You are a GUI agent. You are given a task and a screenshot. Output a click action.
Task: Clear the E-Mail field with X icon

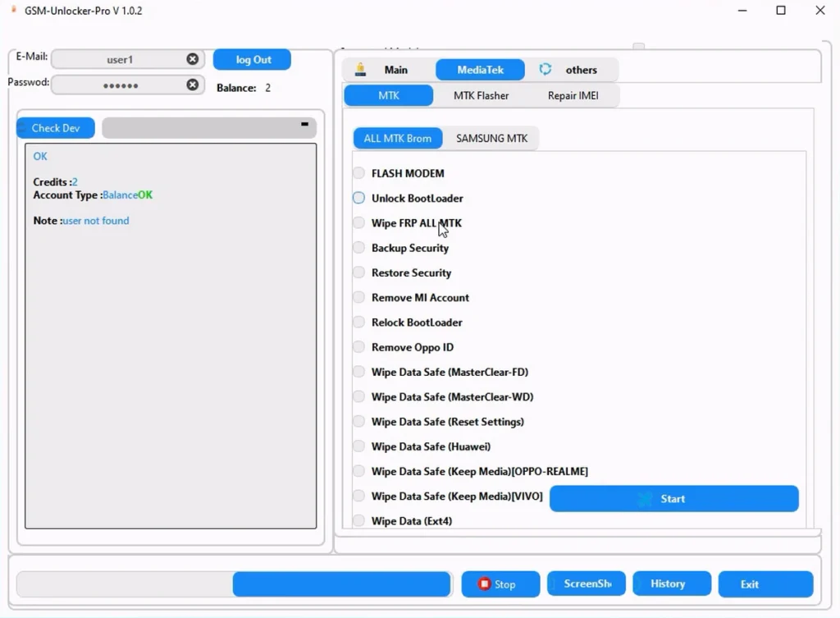tap(192, 59)
